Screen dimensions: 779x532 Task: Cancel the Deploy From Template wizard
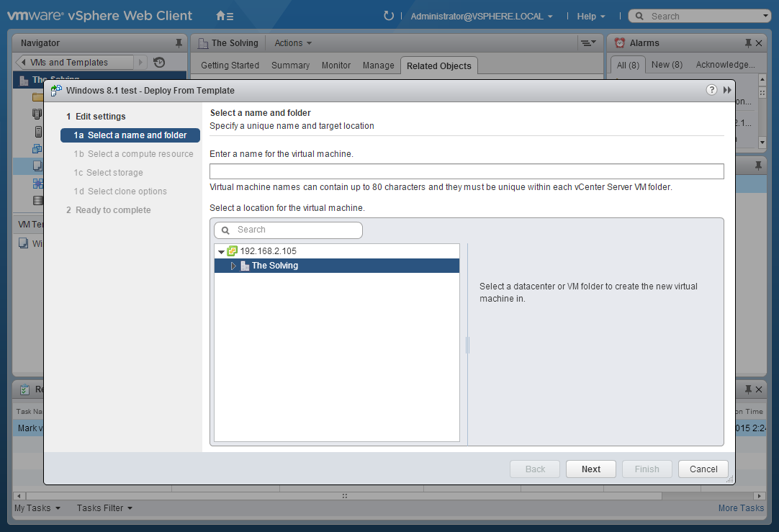(x=703, y=469)
